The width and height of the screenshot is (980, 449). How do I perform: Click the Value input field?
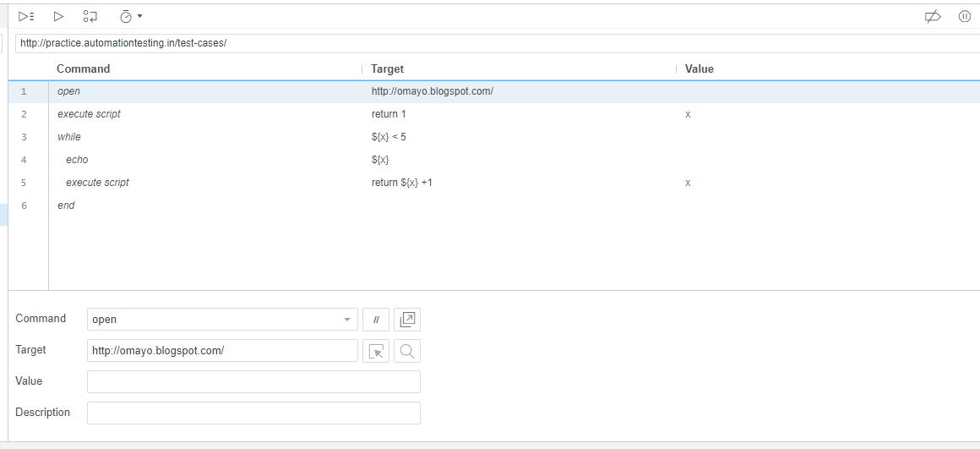click(253, 382)
